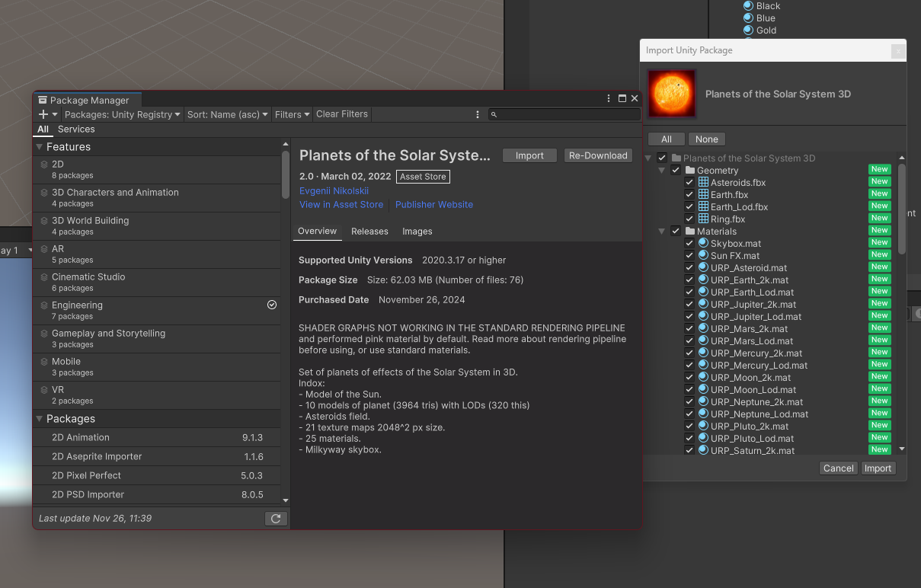
Task: Click the add-package dropdown arrow beside plus
Action: (55, 114)
